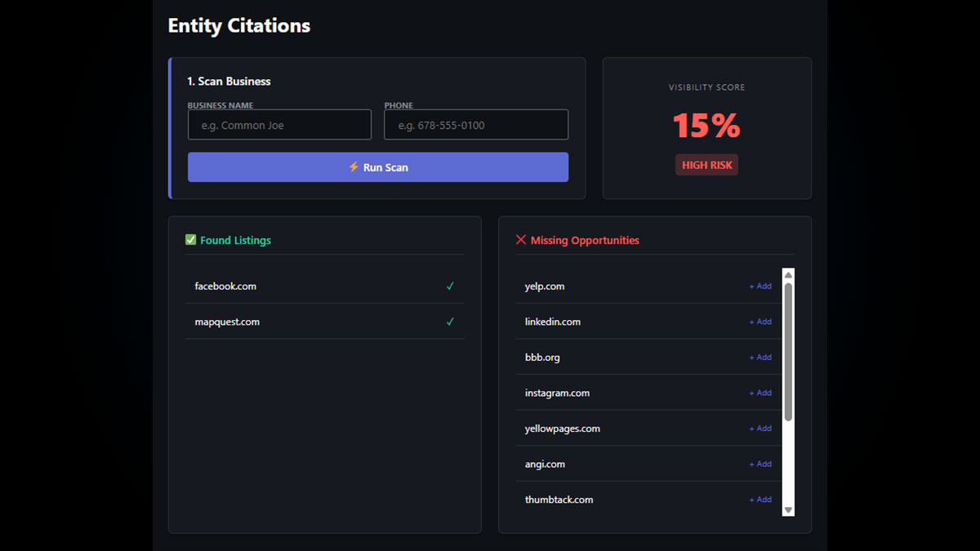Click the green checkmark next to facebook.com

450,287
